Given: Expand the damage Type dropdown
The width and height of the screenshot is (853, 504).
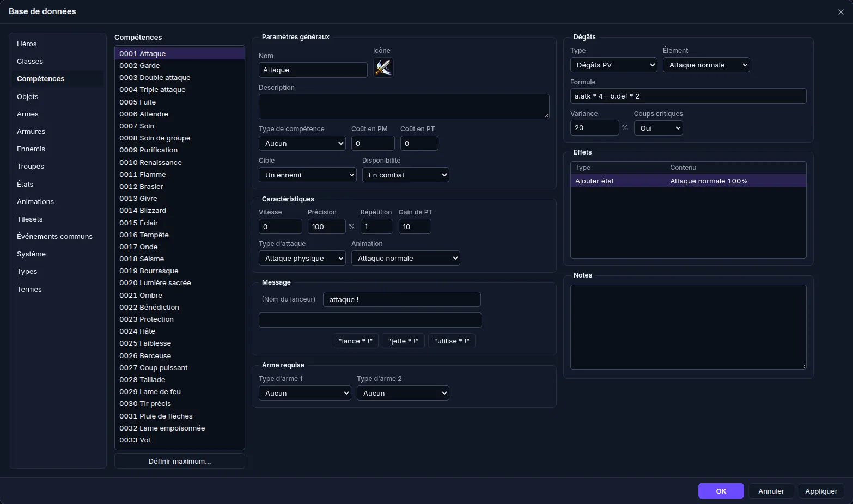Looking at the screenshot, I should [x=614, y=65].
